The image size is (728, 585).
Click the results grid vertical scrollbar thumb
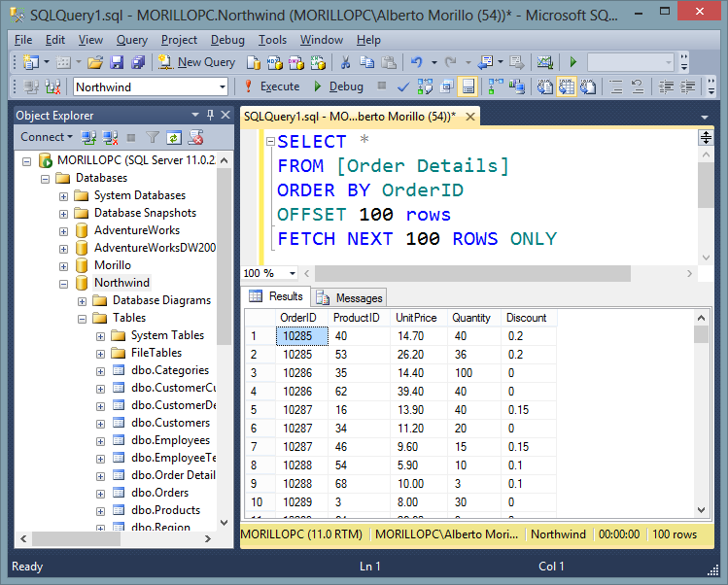(x=701, y=334)
